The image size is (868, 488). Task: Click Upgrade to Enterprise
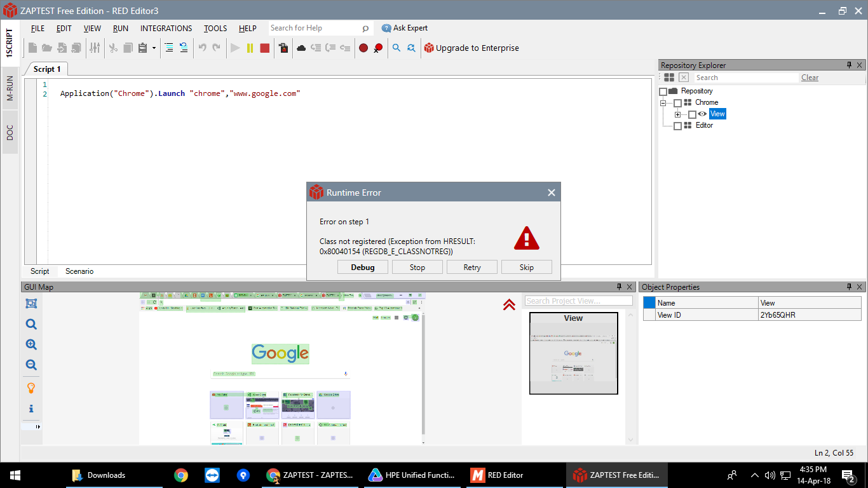coord(471,48)
